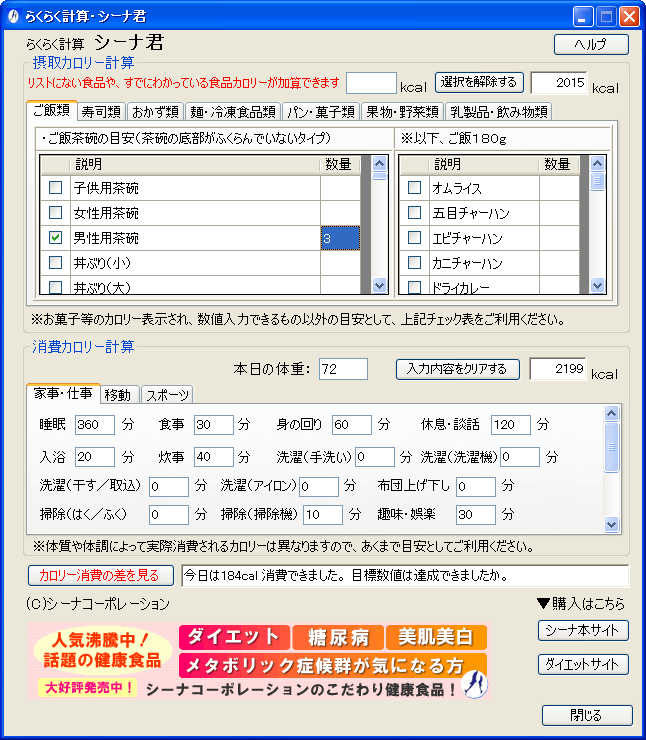Switch to the 寿司類 tab

(101, 112)
